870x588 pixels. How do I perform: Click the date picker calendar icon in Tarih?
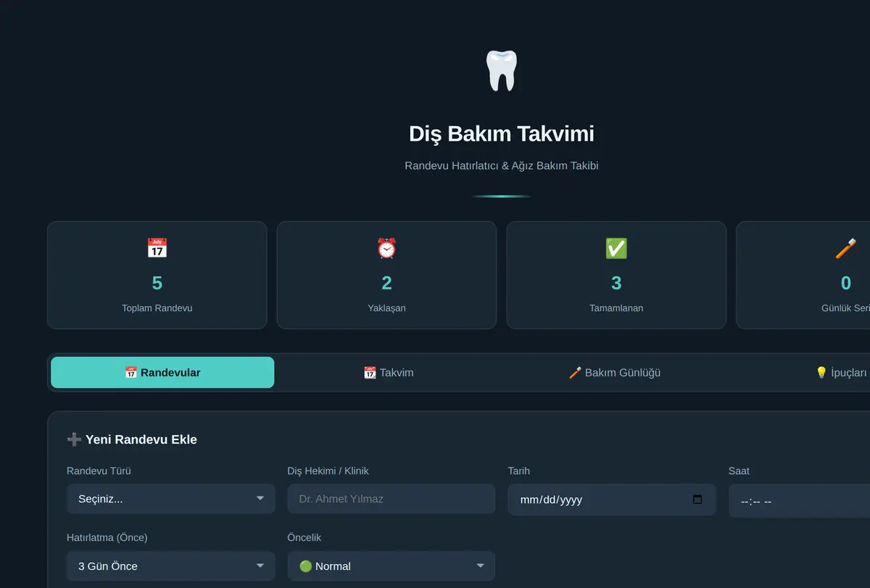697,500
